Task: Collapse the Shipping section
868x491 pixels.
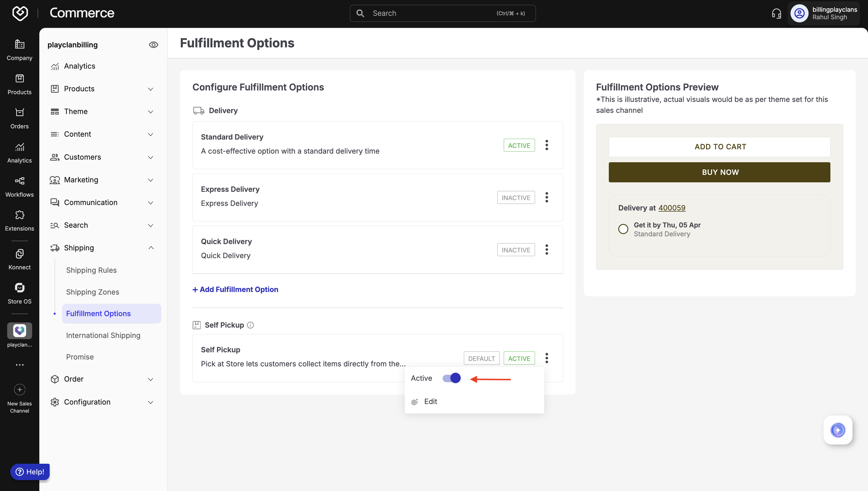Action: (151, 248)
